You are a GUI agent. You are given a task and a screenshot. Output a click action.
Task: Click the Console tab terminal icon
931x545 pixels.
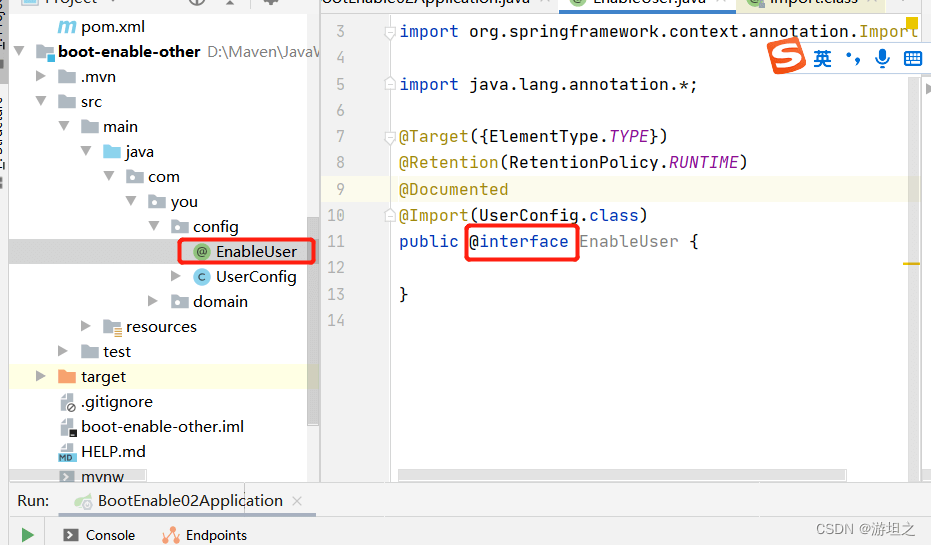[x=71, y=535]
